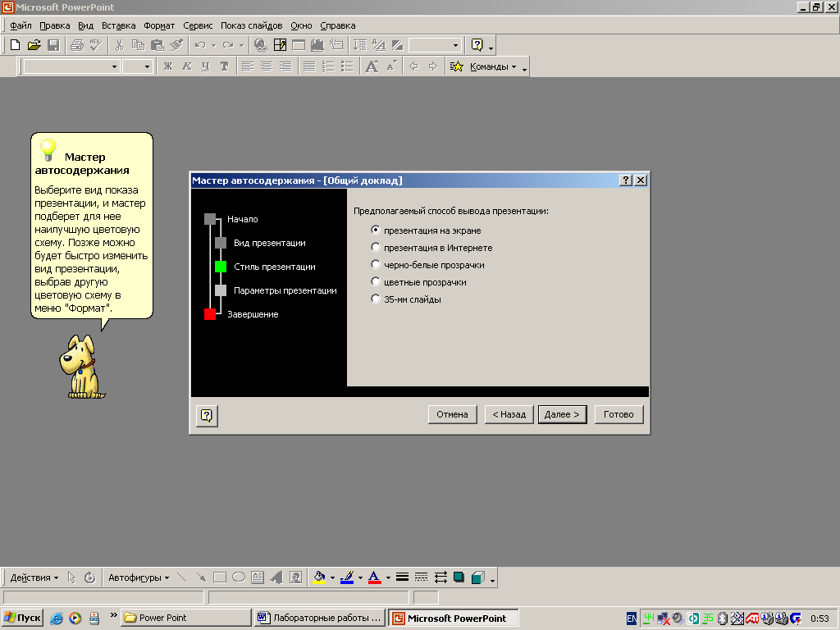Click the 'Далее >' button
This screenshot has width=840, height=630.
click(x=562, y=414)
